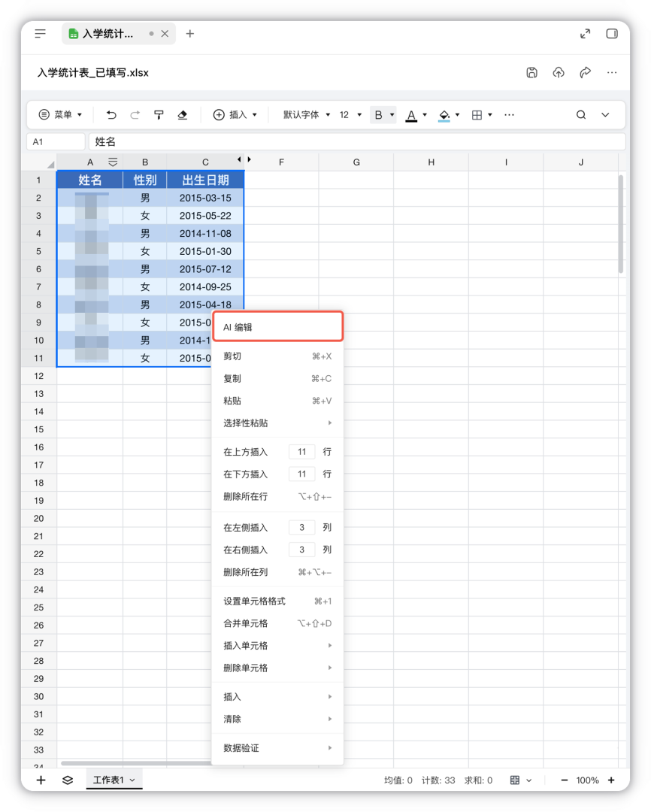Click the 100% zoom level
Viewport: 651px width, 812px height.
[588, 780]
